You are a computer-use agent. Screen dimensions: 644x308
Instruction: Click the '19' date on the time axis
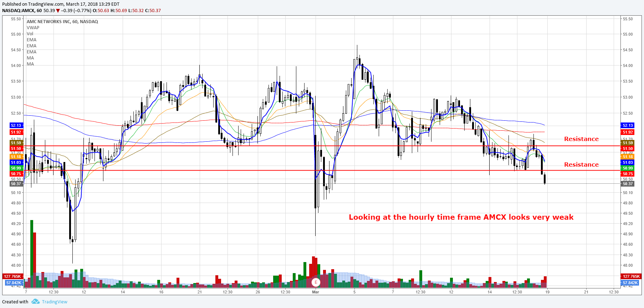click(x=547, y=292)
